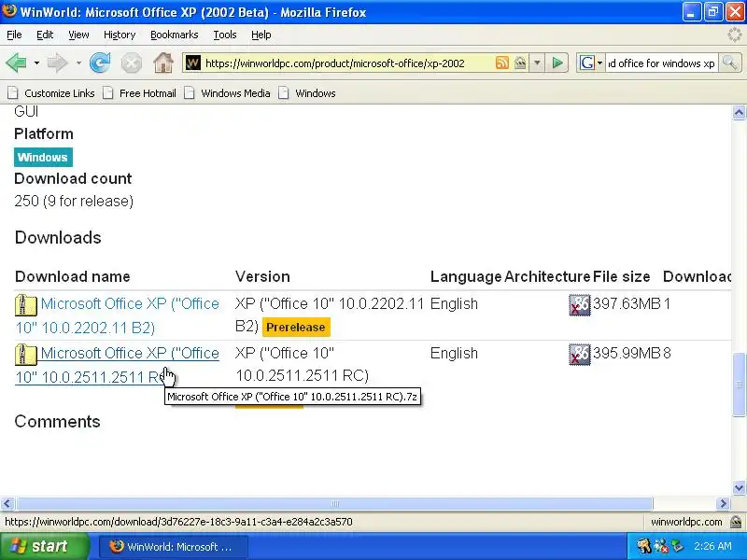Image resolution: width=747 pixels, height=560 pixels.
Task: Click the Firefox throbber activity icon
Action: [x=735, y=35]
